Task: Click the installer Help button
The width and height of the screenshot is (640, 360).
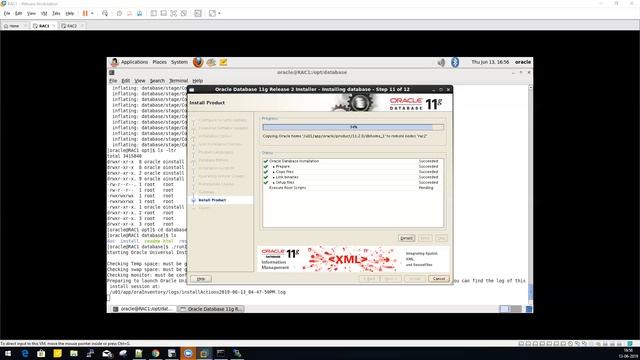Action: click(x=201, y=279)
